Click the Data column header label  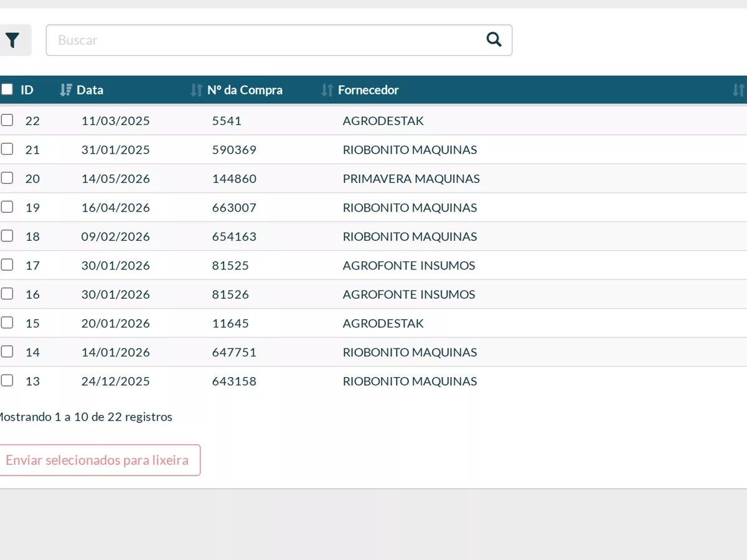click(x=90, y=90)
